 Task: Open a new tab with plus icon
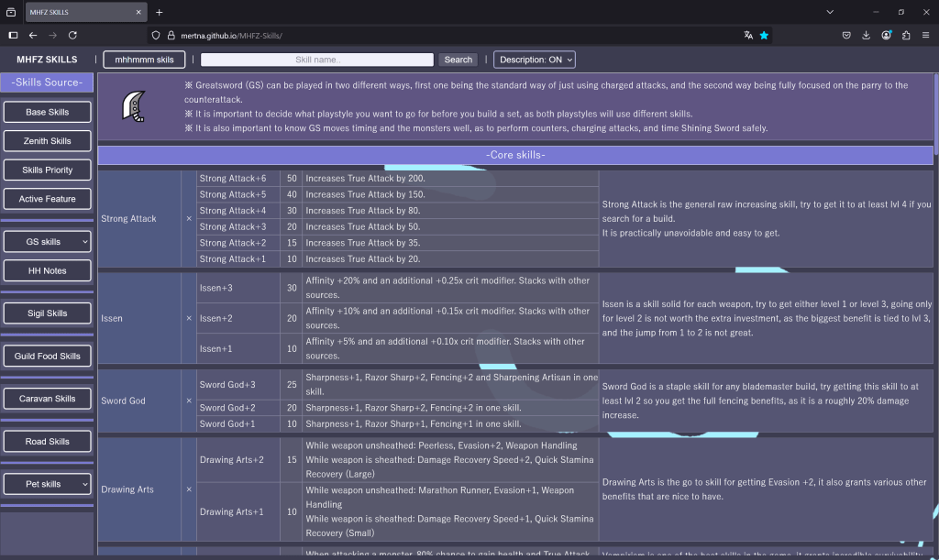pyautogui.click(x=159, y=12)
